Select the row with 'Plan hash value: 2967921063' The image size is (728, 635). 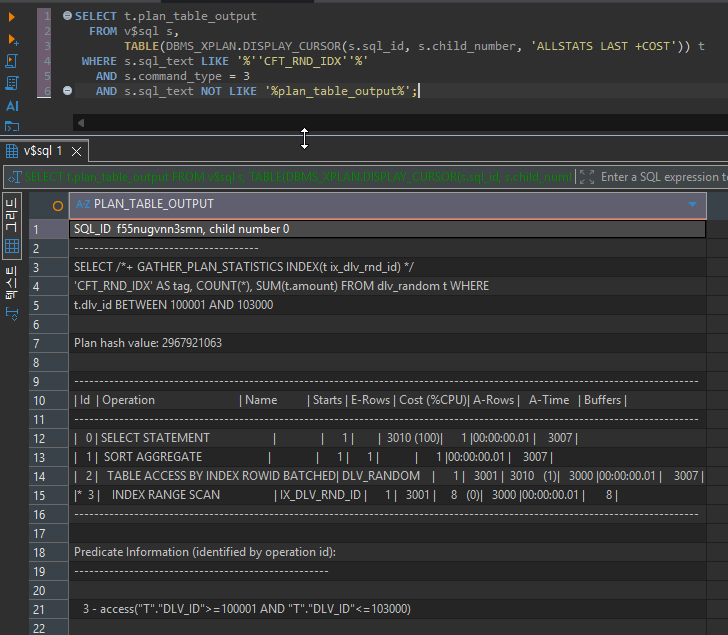click(387, 343)
